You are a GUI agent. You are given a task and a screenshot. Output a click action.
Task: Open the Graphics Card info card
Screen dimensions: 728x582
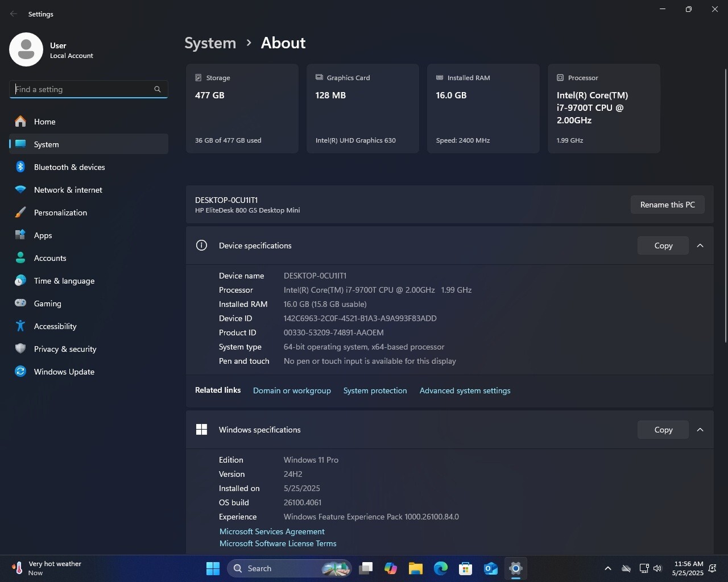point(363,109)
